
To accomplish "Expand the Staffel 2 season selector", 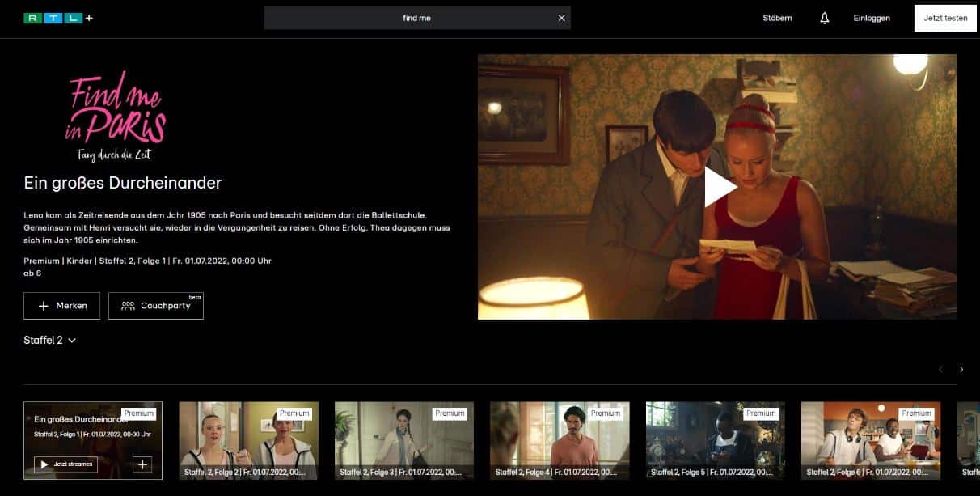I will [50, 341].
